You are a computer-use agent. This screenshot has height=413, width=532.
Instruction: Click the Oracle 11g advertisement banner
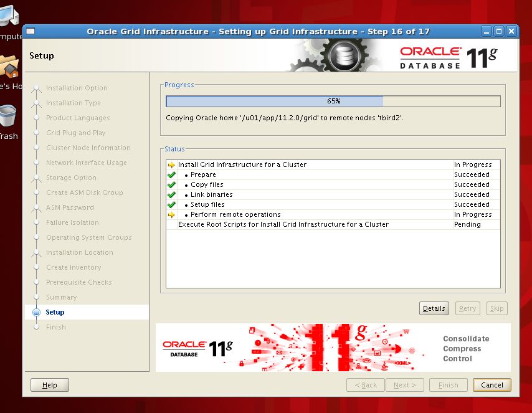(333, 348)
